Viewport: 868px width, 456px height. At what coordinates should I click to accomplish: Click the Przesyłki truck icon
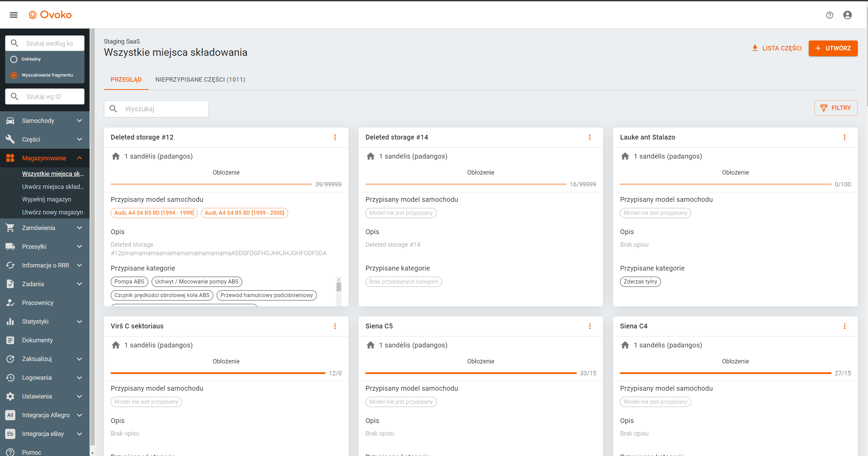(10, 247)
